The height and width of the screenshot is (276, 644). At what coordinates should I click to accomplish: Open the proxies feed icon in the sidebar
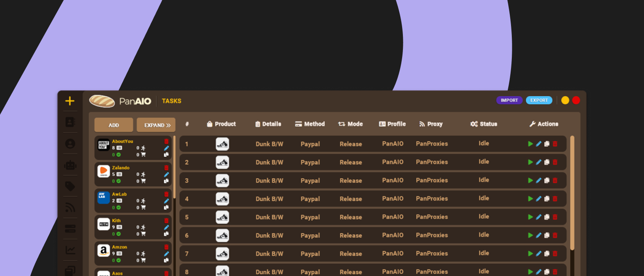point(70,207)
